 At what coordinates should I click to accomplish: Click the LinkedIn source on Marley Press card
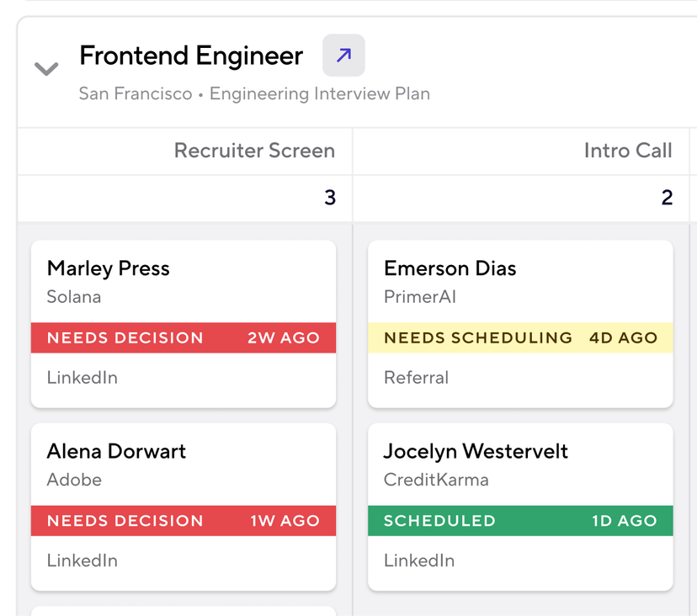(82, 377)
